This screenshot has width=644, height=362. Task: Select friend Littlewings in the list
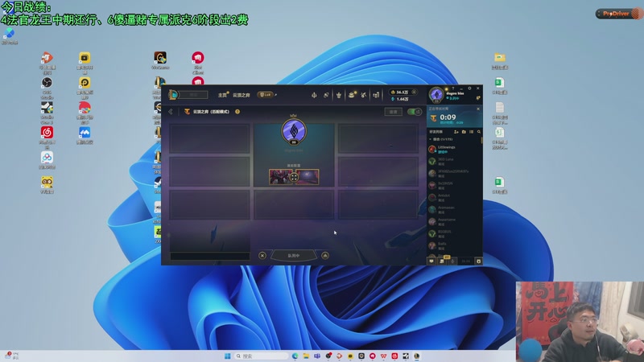[x=454, y=149]
